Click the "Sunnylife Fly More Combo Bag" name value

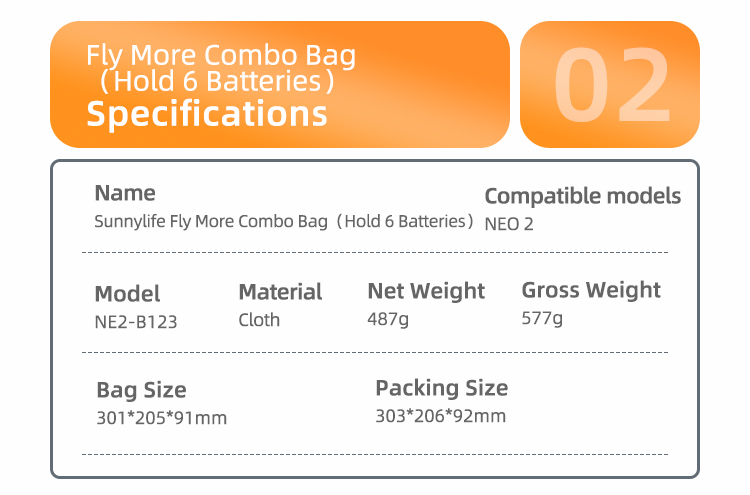210,221
